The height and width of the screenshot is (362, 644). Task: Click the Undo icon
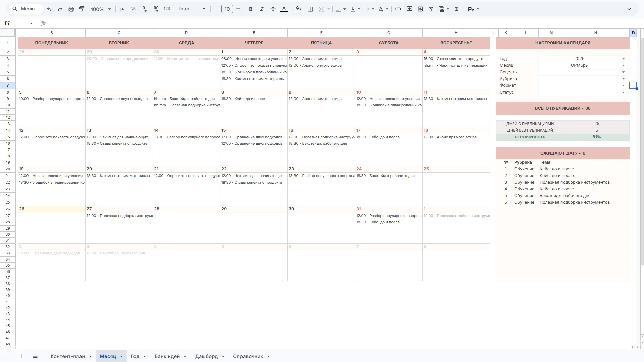pos(49,9)
